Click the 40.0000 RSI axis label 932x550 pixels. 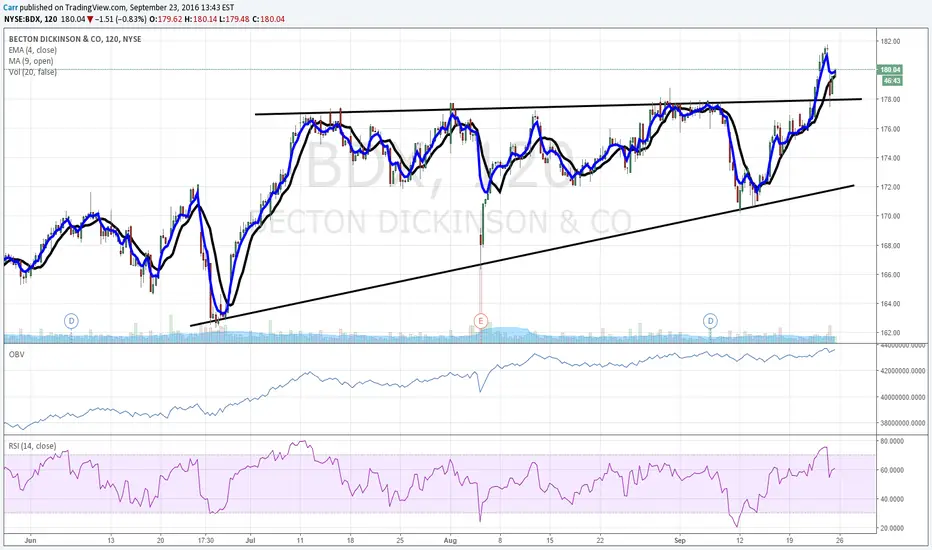point(892,499)
